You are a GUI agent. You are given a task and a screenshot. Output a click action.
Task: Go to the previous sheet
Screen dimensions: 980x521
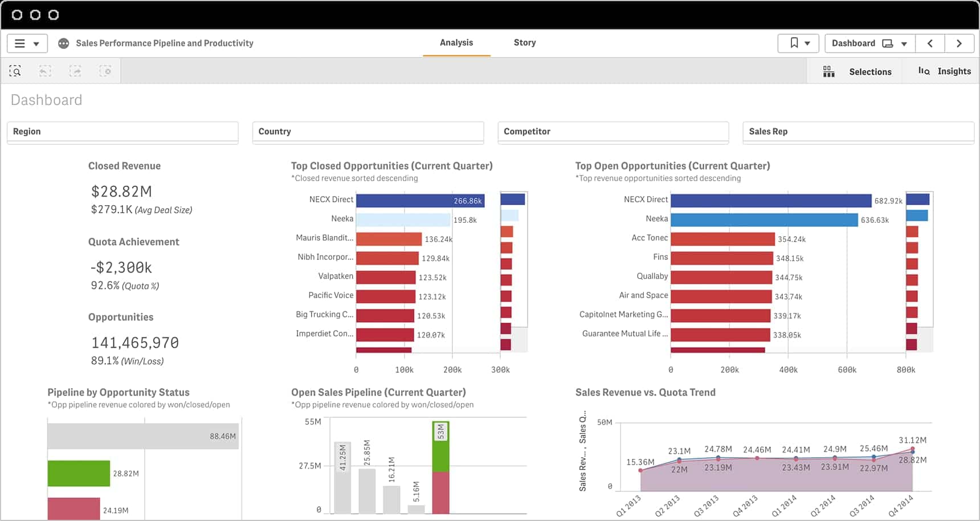coord(930,43)
